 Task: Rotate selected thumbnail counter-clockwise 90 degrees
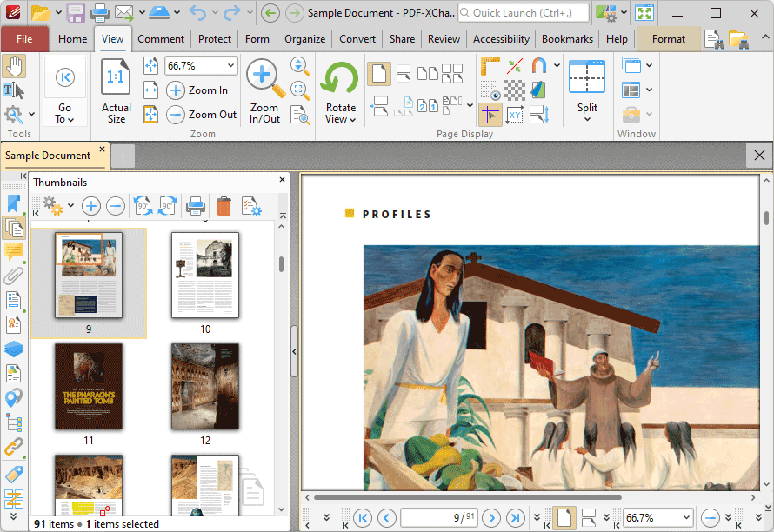click(x=143, y=206)
